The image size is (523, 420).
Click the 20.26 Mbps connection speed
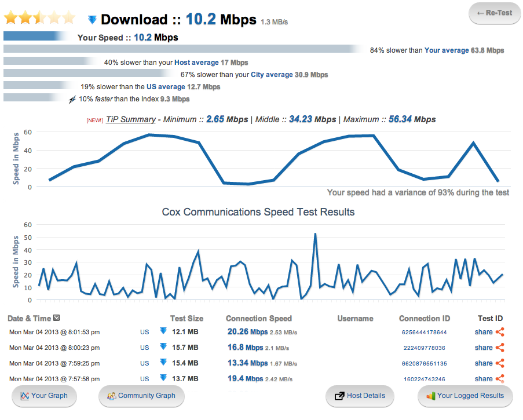point(247,331)
